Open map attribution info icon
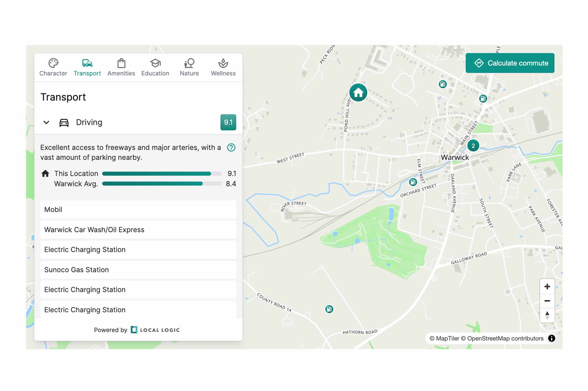 click(x=551, y=338)
